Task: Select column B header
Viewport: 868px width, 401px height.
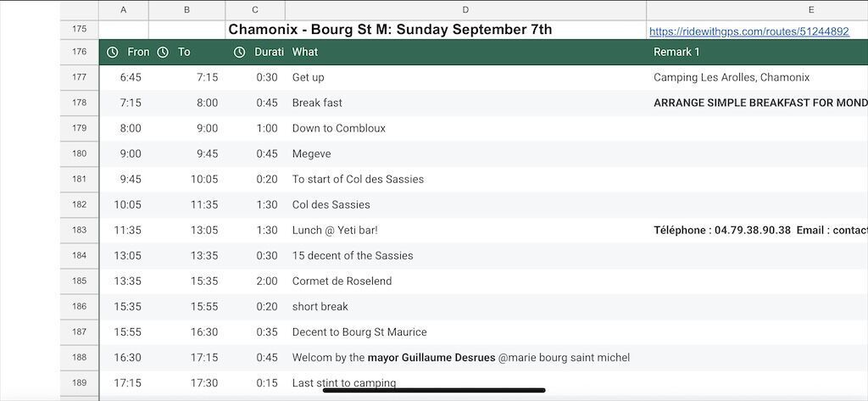Action: click(x=186, y=9)
